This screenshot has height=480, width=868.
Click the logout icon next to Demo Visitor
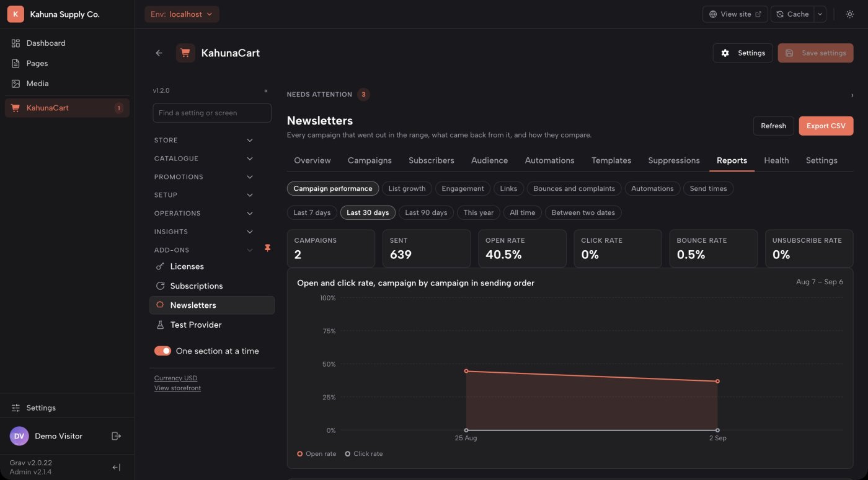coord(116,436)
